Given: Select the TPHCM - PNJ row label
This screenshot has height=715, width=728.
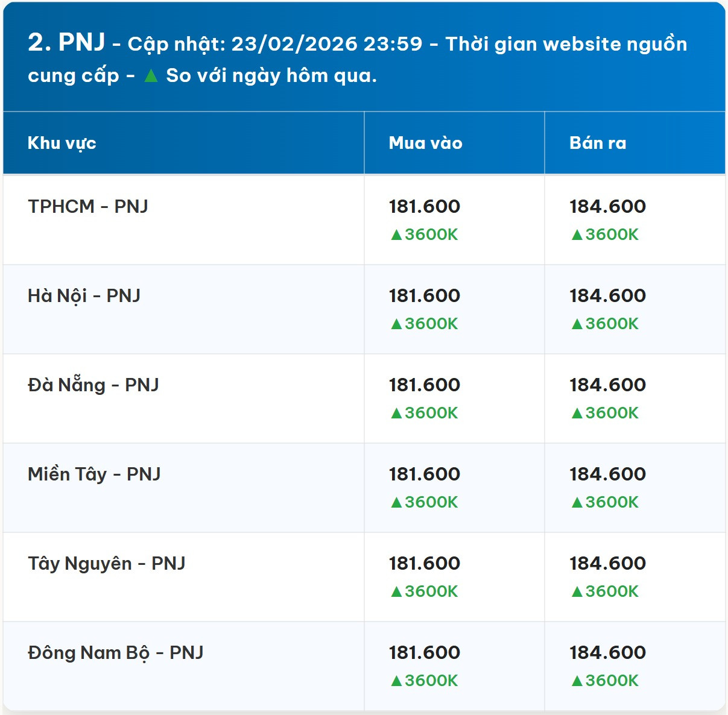Looking at the screenshot, I should 88,207.
